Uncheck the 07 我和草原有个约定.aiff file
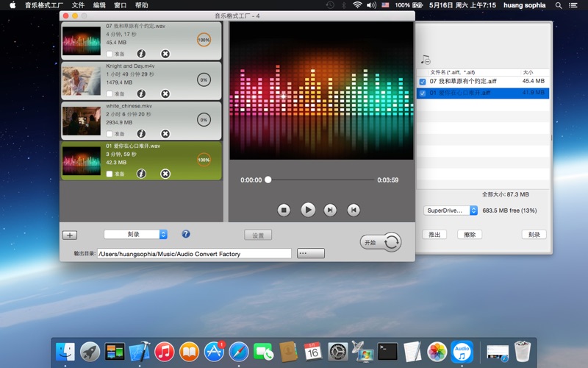588x368 pixels. 422,82
